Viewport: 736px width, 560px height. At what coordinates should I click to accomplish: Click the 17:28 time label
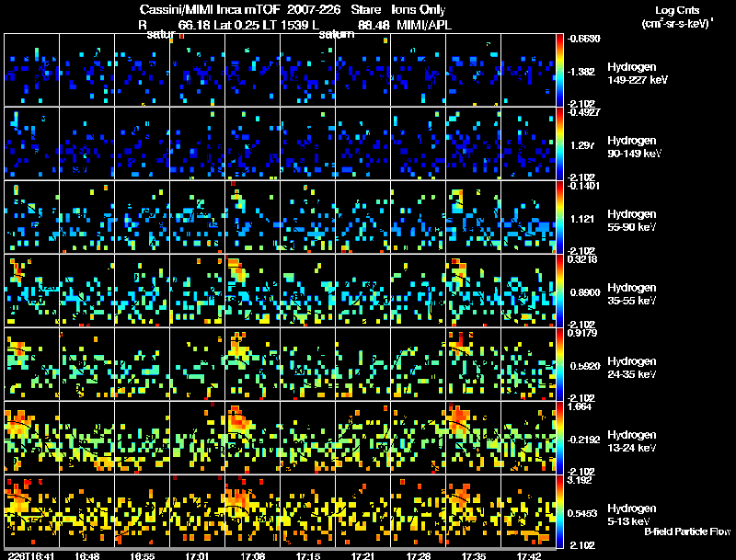pos(419,555)
